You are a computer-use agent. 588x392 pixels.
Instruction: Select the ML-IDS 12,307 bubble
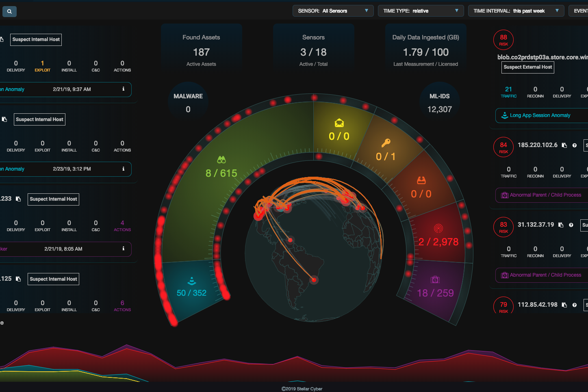440,102
